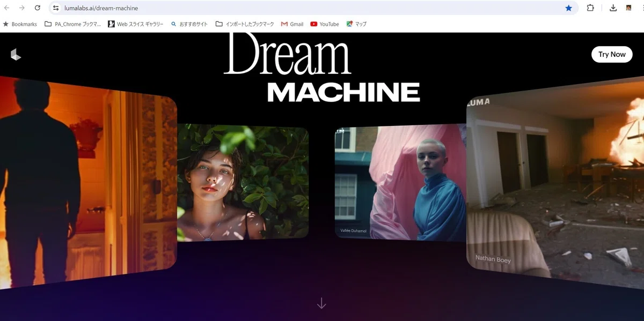Select the silhouetted man video thumbnail

[x=89, y=182]
